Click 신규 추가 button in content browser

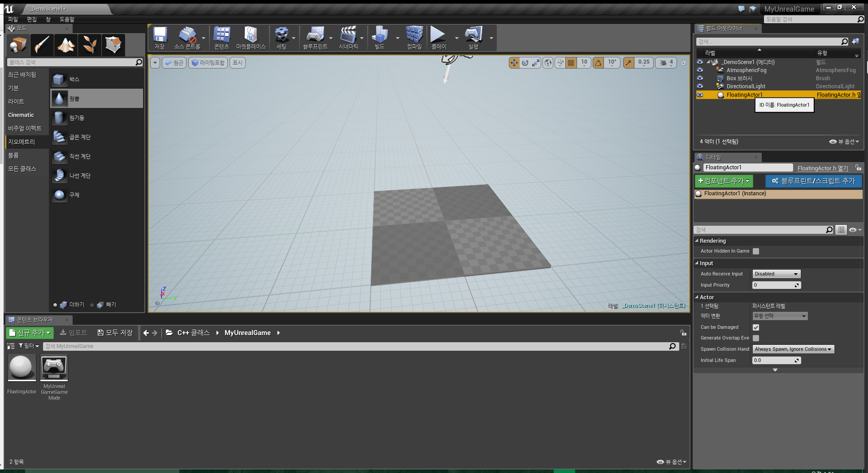coord(30,333)
